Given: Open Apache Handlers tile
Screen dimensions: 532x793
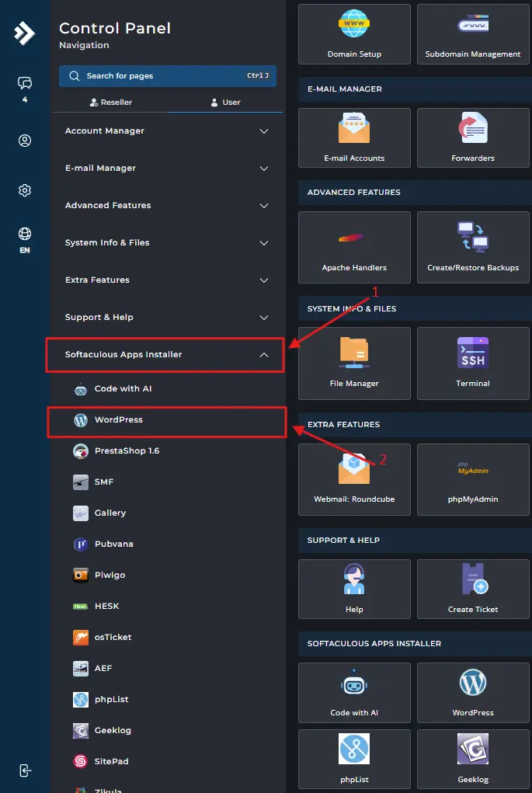Looking at the screenshot, I should click(354, 247).
